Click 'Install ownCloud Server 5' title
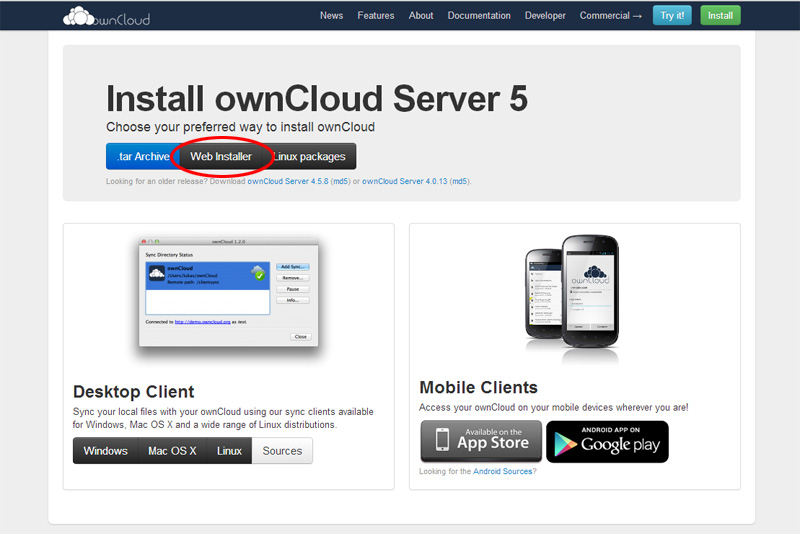 317,98
